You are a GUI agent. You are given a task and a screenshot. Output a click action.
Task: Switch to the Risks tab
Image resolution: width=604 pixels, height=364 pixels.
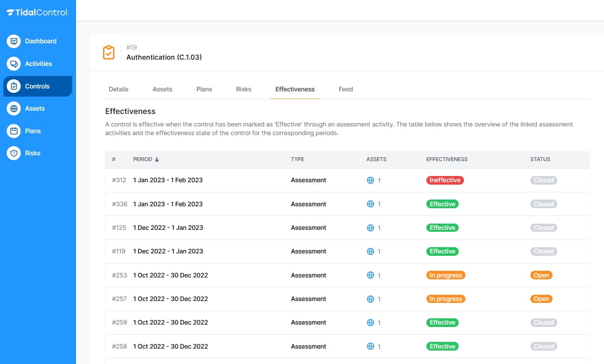point(244,89)
